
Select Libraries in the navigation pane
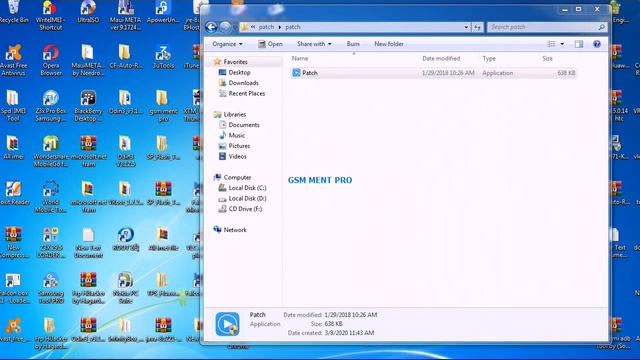(x=234, y=114)
